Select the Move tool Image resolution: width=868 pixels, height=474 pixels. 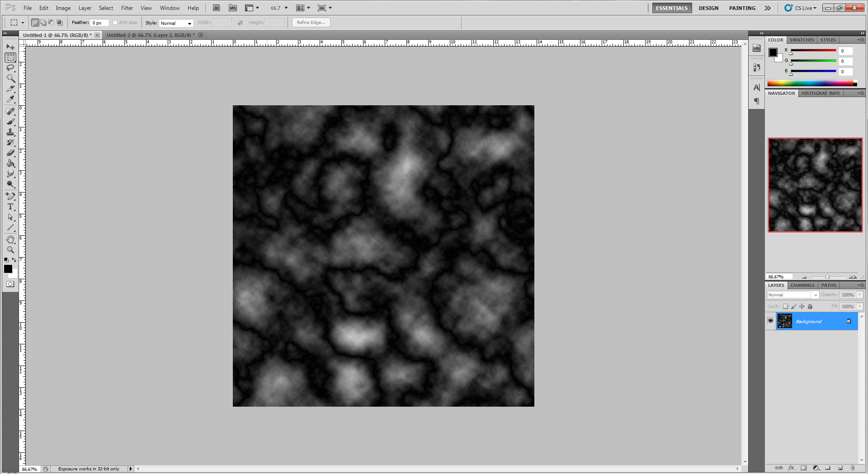tap(10, 47)
